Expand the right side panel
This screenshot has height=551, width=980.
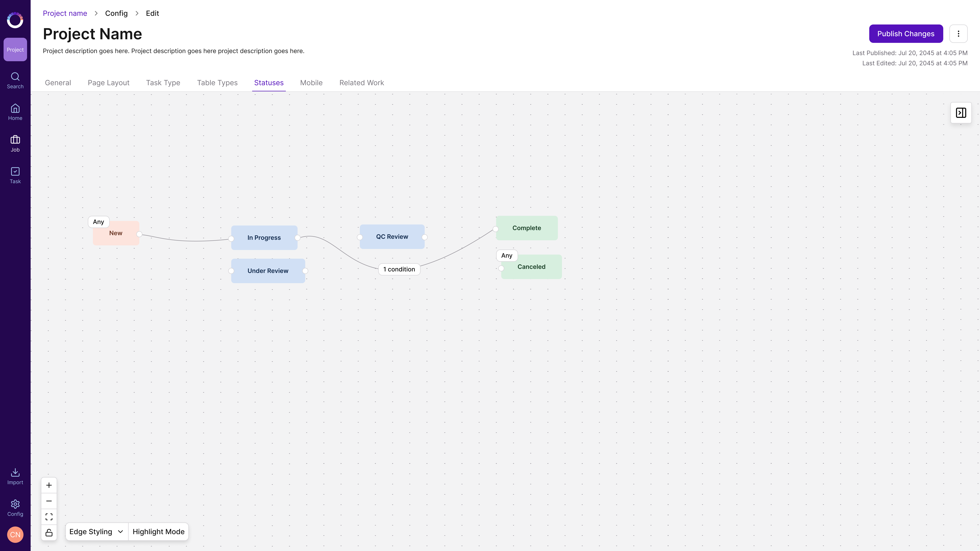[x=961, y=113]
